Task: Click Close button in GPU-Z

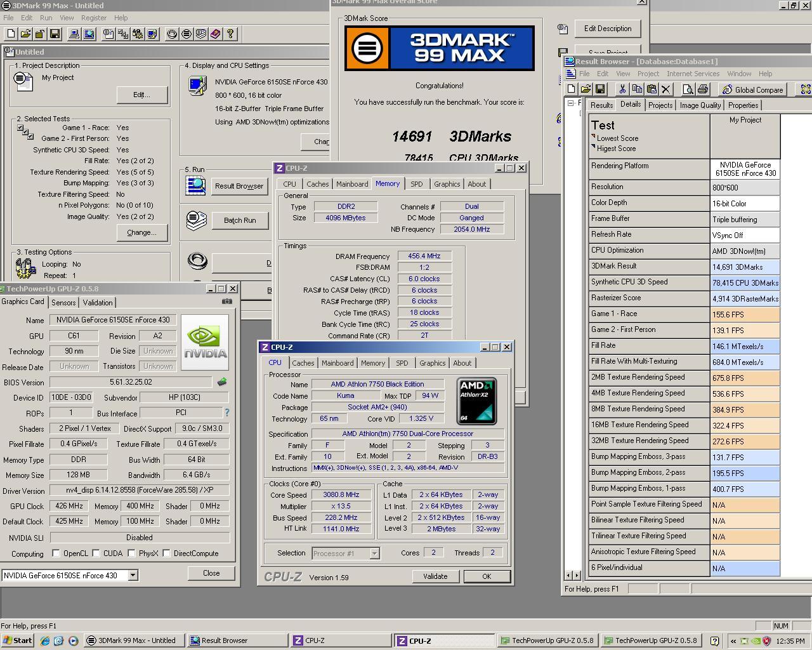Action: coord(211,573)
